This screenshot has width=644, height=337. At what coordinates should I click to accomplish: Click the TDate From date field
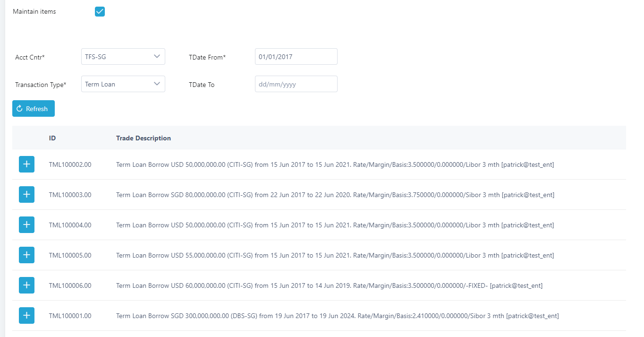coord(296,57)
